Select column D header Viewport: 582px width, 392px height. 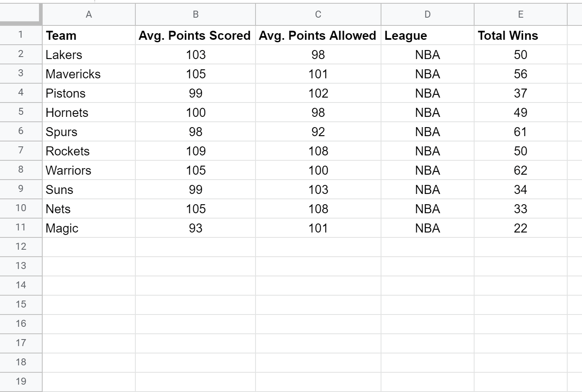pos(427,14)
